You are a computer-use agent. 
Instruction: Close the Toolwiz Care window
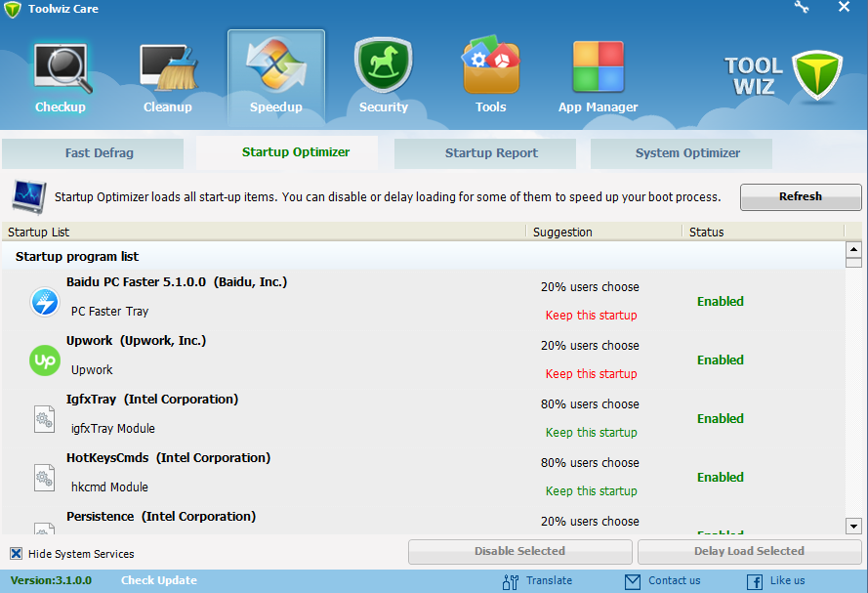(844, 7)
